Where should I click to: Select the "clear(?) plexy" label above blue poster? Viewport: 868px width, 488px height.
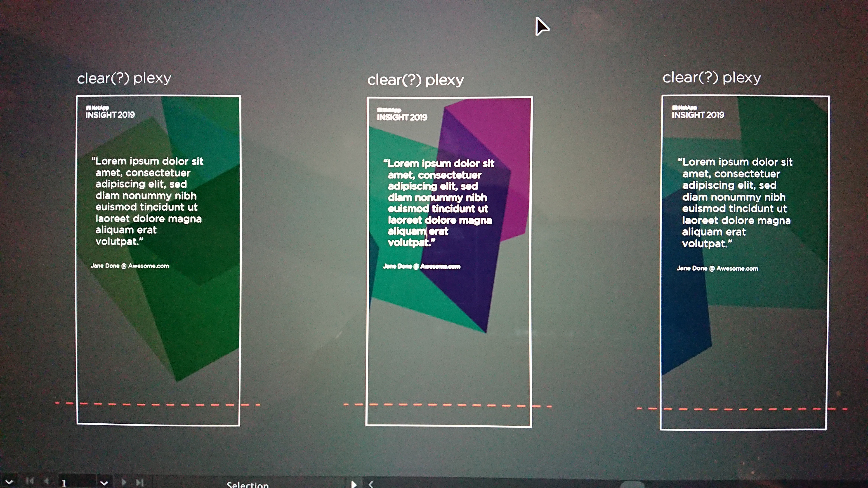point(712,77)
